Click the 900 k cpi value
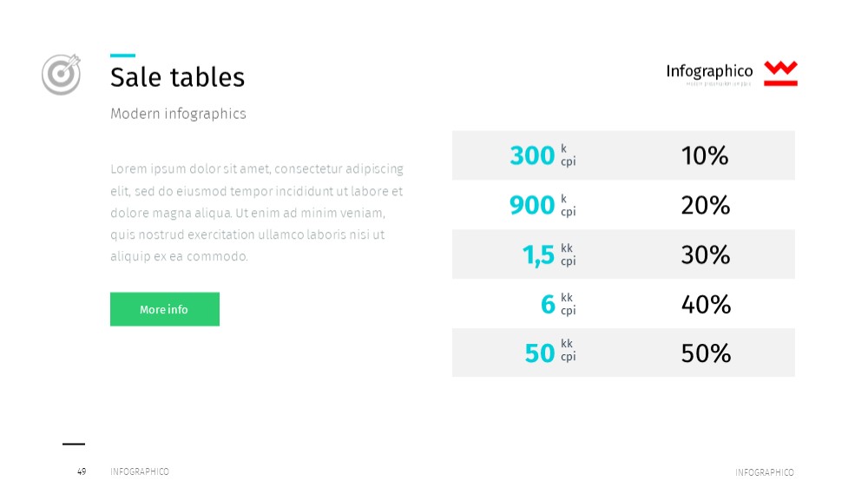 543,205
